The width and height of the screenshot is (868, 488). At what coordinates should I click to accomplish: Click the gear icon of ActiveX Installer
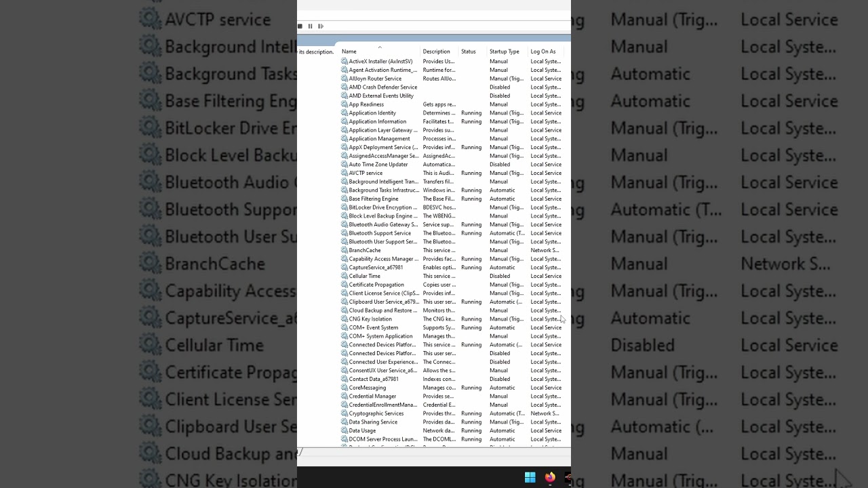(344, 62)
